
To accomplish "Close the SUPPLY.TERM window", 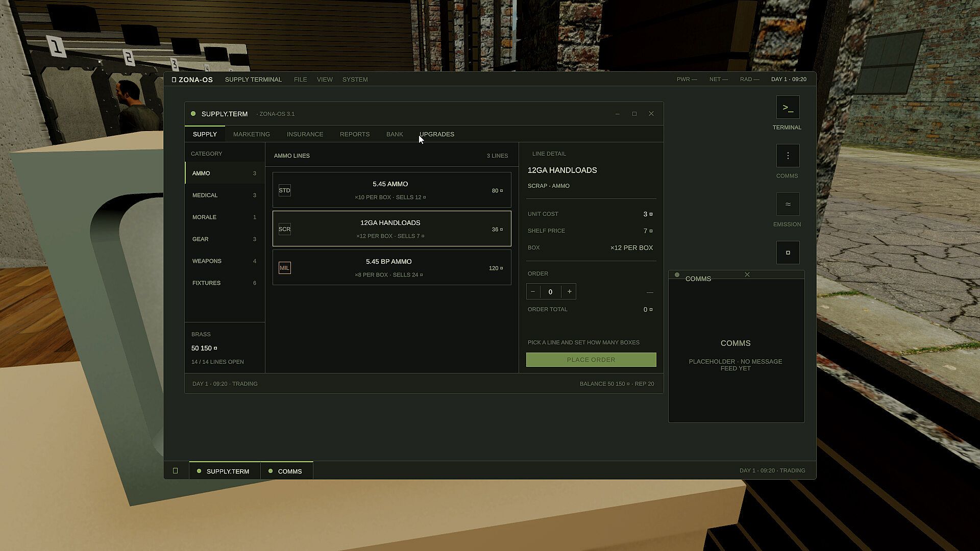I will tap(651, 114).
